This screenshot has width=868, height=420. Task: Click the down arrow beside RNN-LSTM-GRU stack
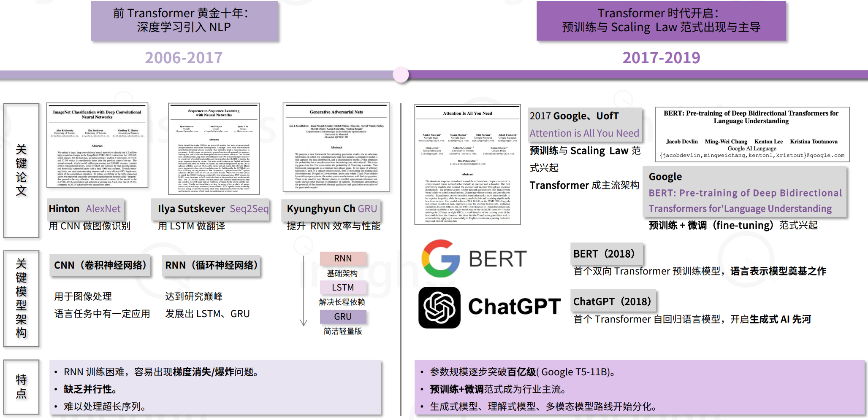304,291
